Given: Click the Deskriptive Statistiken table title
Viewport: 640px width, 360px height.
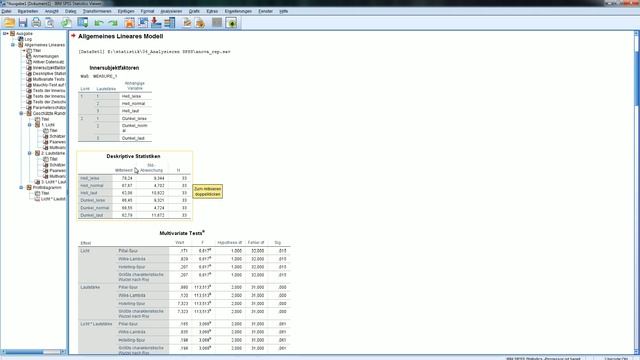Looking at the screenshot, I should [133, 156].
